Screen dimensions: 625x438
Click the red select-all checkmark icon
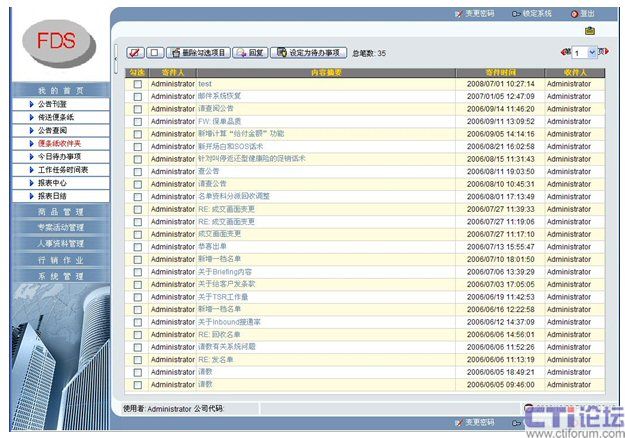point(135,52)
